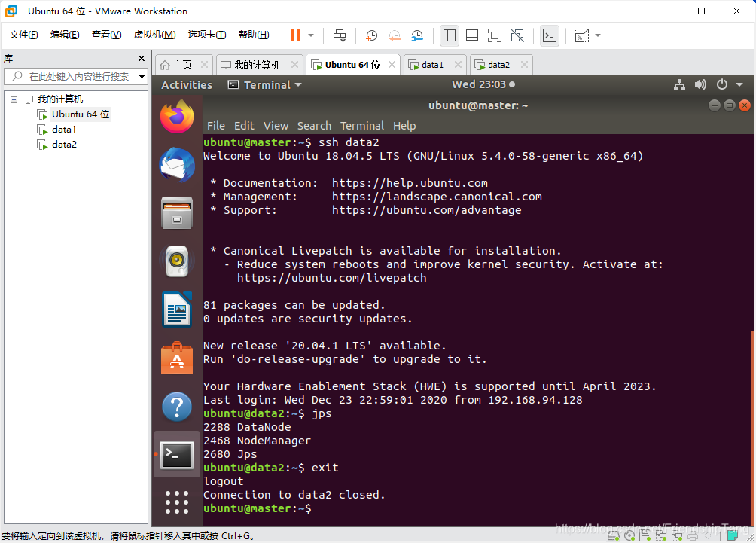Open the terminal Edit menu

[244, 126]
